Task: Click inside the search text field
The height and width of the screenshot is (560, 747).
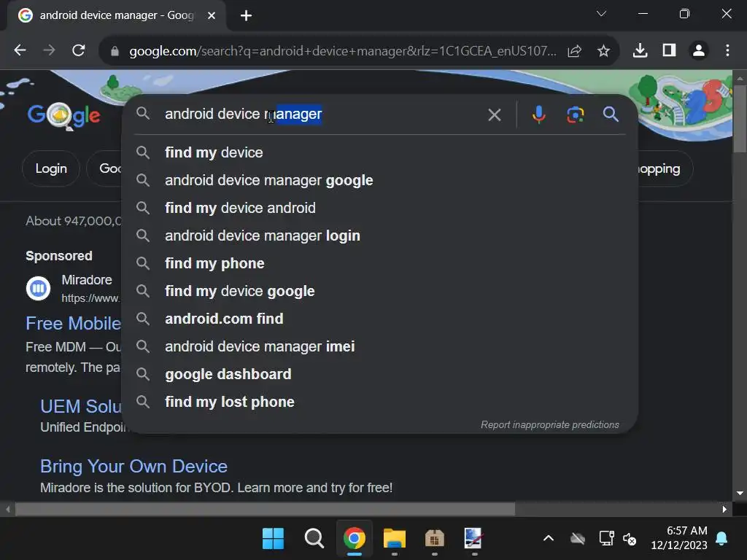Action: [x=321, y=114]
